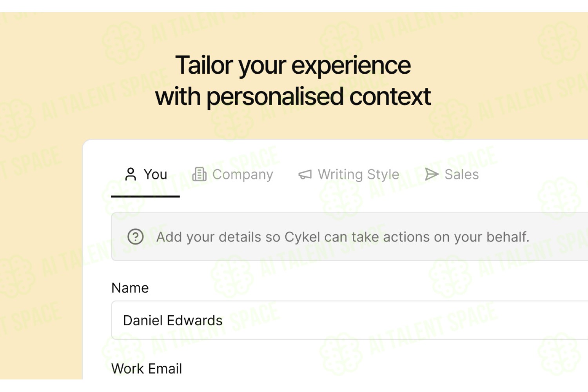Click the Cykel details info message text
Viewport: 588px width, 392px height.
(x=343, y=237)
